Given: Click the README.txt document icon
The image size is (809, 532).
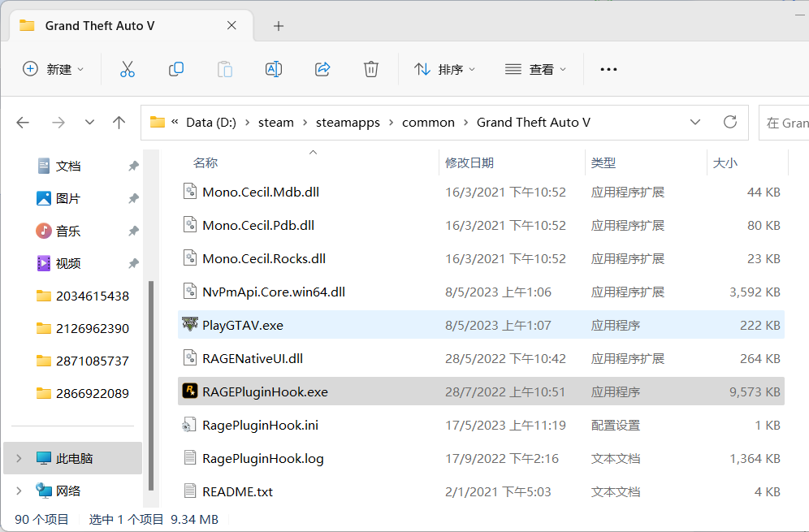Looking at the screenshot, I should [x=190, y=491].
